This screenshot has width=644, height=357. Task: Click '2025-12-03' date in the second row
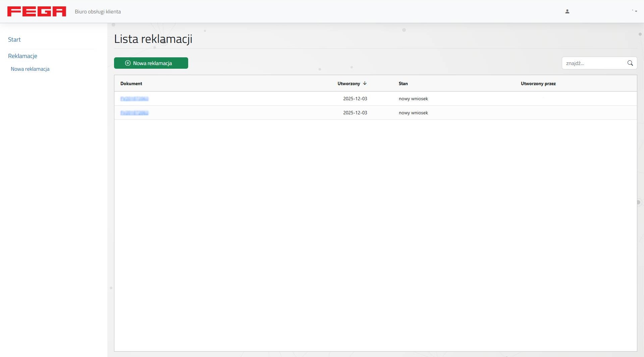tap(355, 113)
